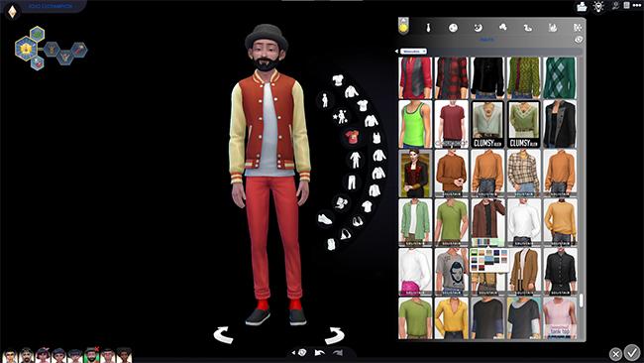This screenshot has width=644, height=363.
Task: Pick the brown cardigan thumbnail
Action: tap(524, 272)
